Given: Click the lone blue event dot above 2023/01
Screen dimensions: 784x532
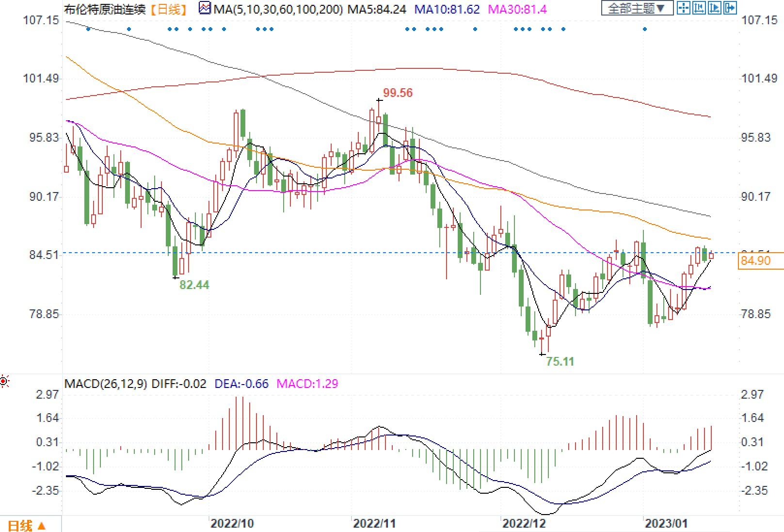Looking at the screenshot, I should point(645,29).
